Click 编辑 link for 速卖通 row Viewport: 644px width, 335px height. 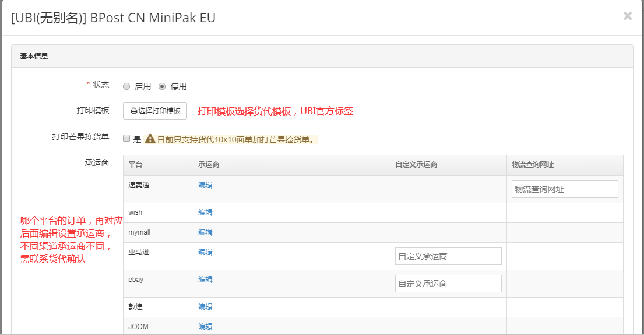(205, 185)
